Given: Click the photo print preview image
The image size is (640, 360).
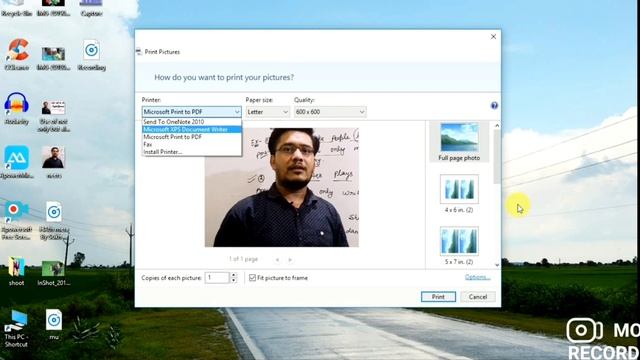Looking at the screenshot, I should pos(282,187).
